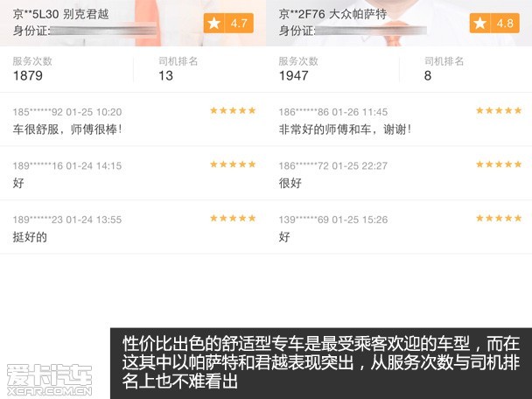Viewport: 532px width, 399px height.
Task: Select the 京**2F76 大众帕萨特 driver header
Action: (x=332, y=14)
